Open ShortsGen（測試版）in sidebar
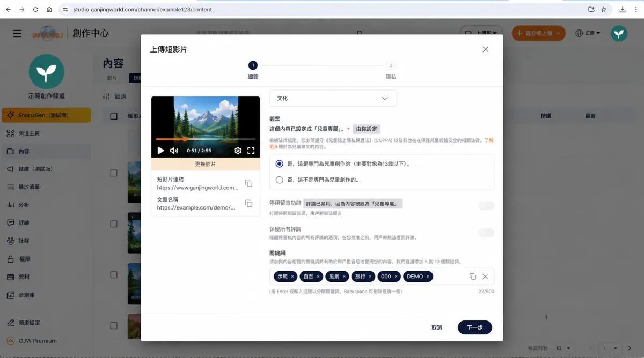The height and width of the screenshot is (358, 644). (x=47, y=115)
